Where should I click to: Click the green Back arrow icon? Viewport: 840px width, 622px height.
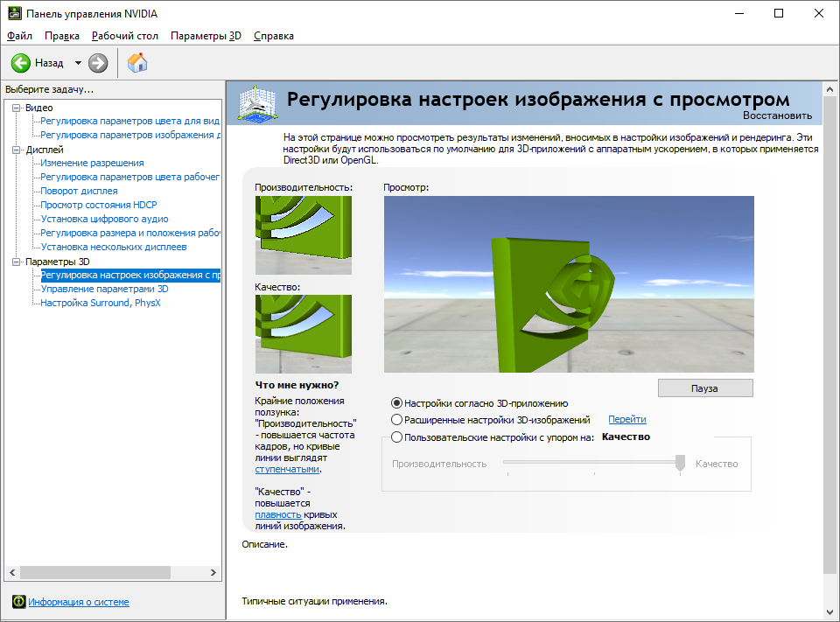(21, 63)
